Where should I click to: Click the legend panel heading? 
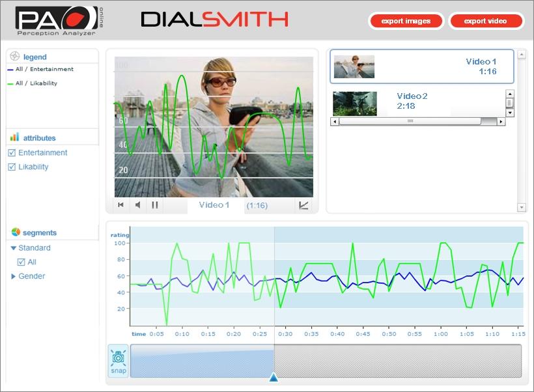tap(35, 57)
